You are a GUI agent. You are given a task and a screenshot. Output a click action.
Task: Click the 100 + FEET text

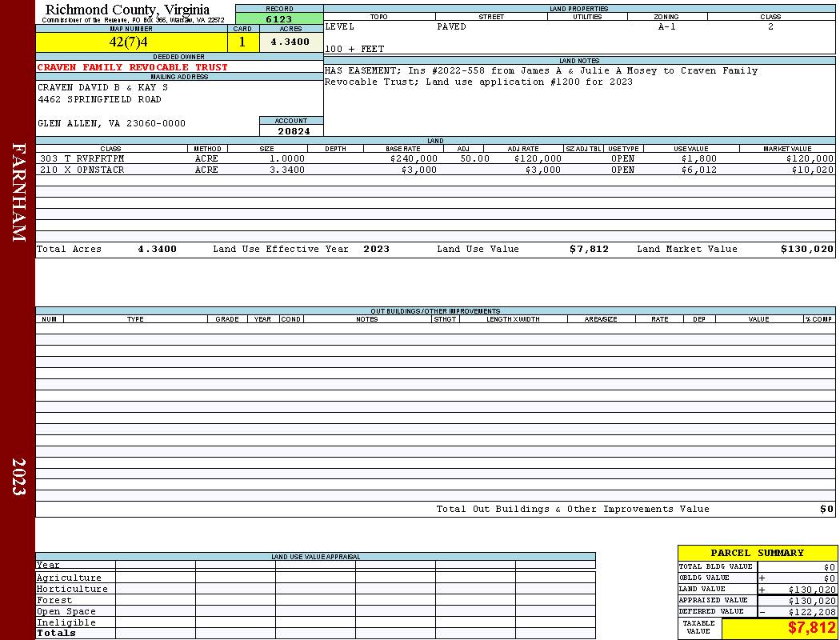354,49
